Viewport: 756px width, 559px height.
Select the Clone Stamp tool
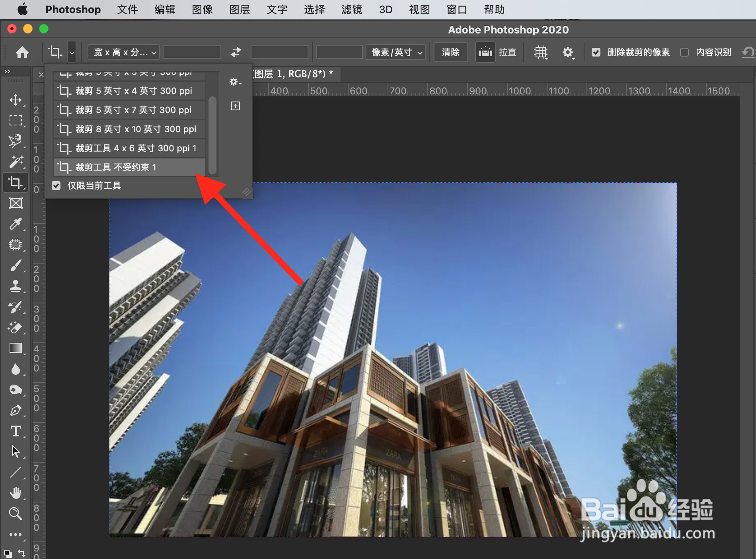tap(16, 286)
